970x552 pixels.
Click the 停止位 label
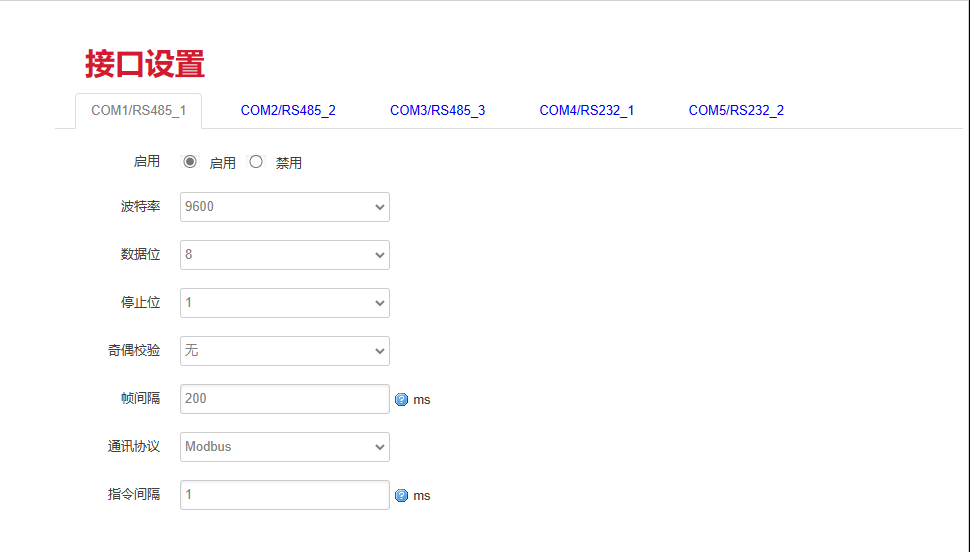pyautogui.click(x=140, y=302)
